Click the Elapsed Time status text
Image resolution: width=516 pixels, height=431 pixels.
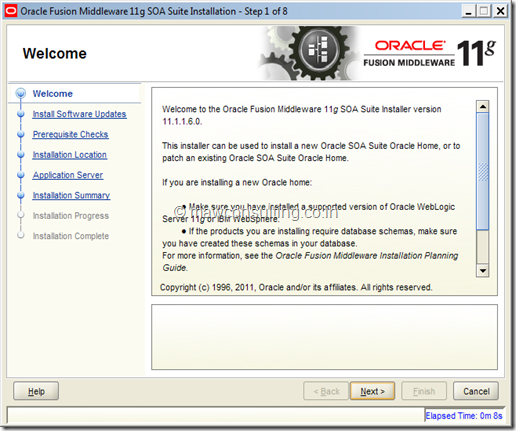[x=464, y=416]
